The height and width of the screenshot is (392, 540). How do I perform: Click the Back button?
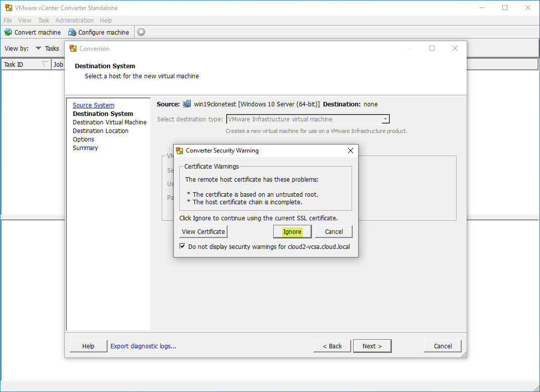[x=332, y=346]
